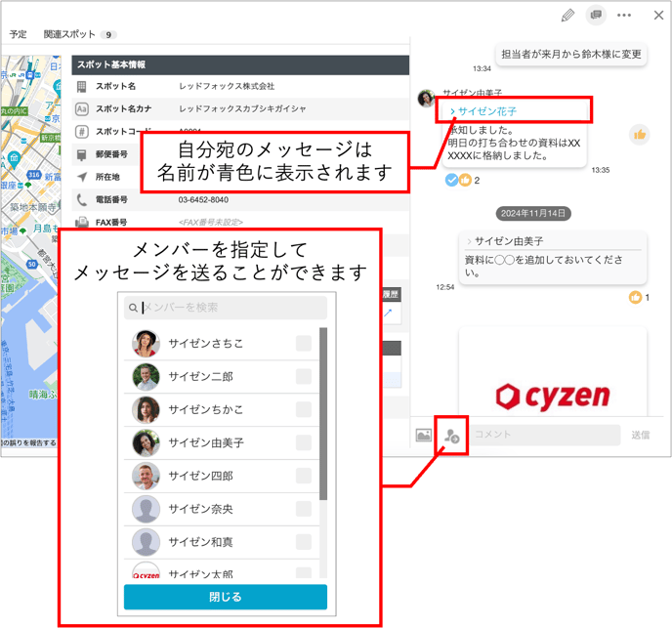Image resolution: width=672 pixels, height=628 pixels.
Task: Click the checkmark reaction under the message
Action: point(451,180)
